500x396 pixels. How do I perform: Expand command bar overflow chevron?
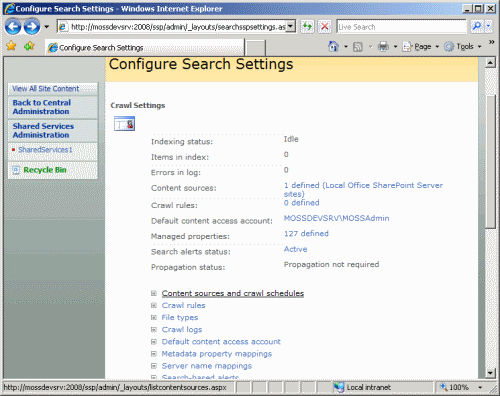click(491, 42)
